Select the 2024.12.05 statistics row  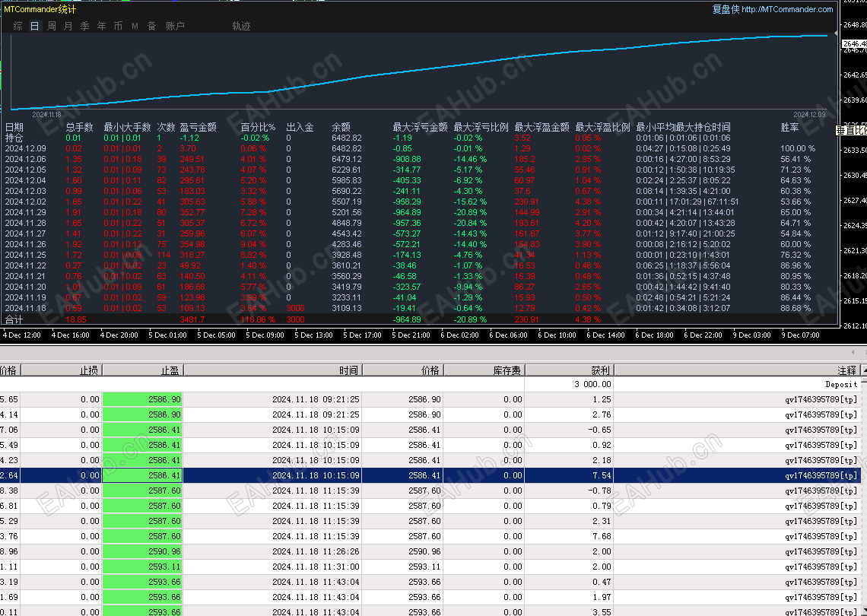pyautogui.click(x=419, y=170)
